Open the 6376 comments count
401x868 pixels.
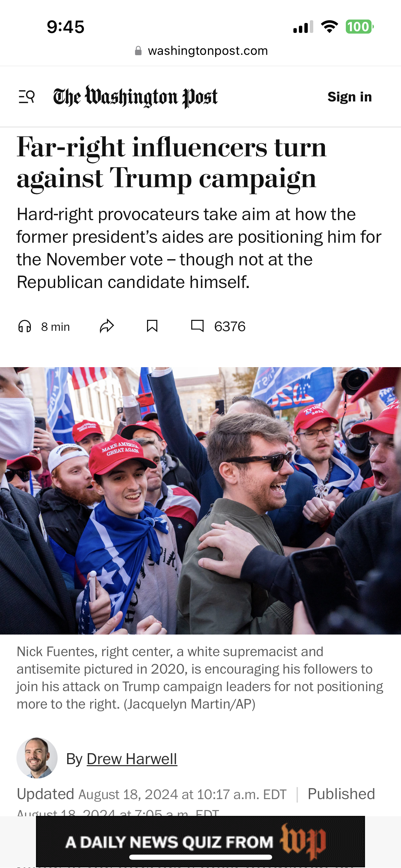click(230, 326)
